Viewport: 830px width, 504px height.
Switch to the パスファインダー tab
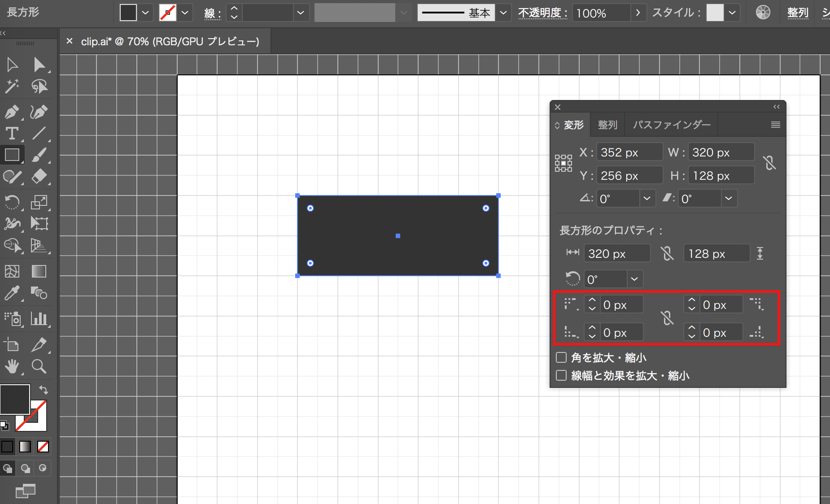pyautogui.click(x=671, y=125)
